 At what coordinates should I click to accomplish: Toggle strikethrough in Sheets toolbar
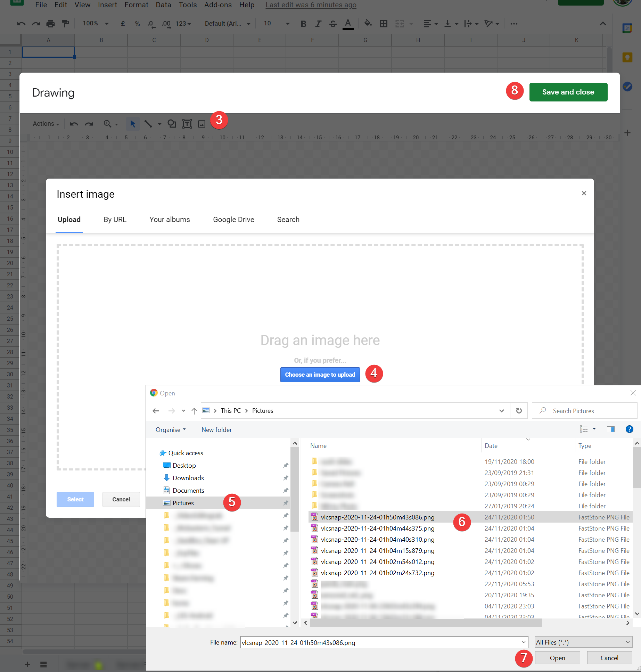click(333, 24)
